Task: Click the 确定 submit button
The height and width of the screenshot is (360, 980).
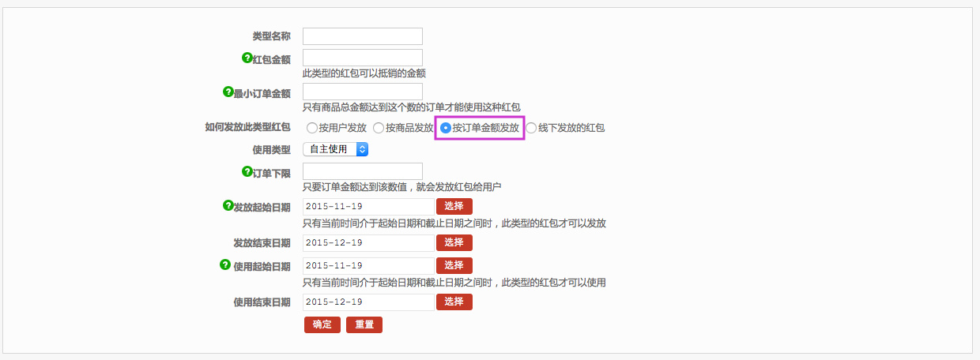Action: click(x=322, y=324)
